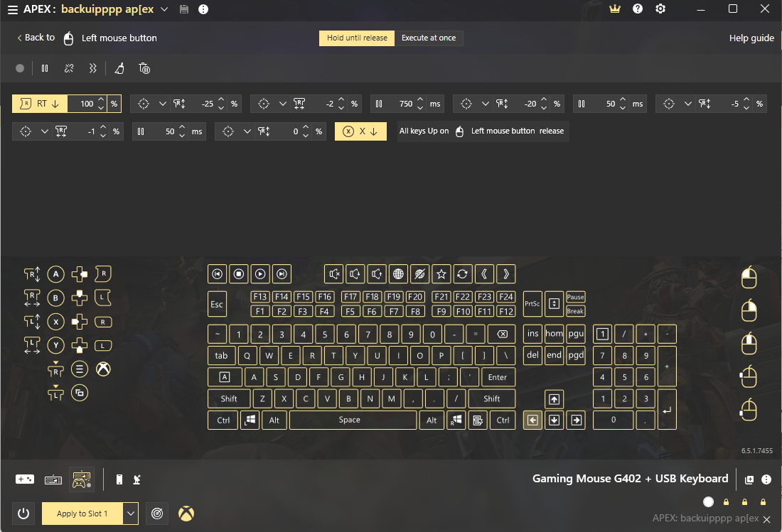Click the Xbox home button in controller panel
The height and width of the screenshot is (532, 782).
coord(103,369)
